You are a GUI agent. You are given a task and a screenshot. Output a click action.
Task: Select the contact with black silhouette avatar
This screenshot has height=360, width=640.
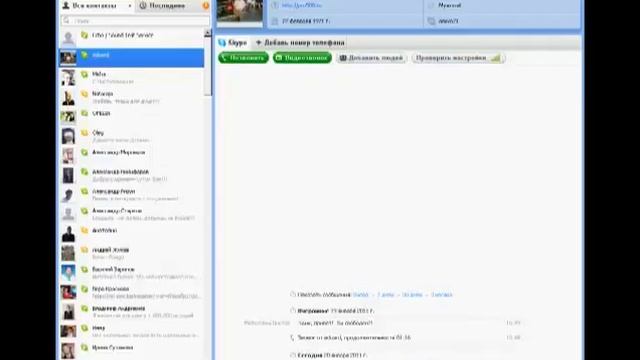click(x=131, y=234)
